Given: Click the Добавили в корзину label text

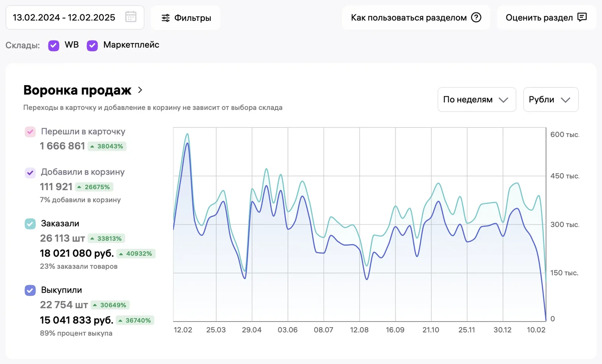Looking at the screenshot, I should 83,172.
